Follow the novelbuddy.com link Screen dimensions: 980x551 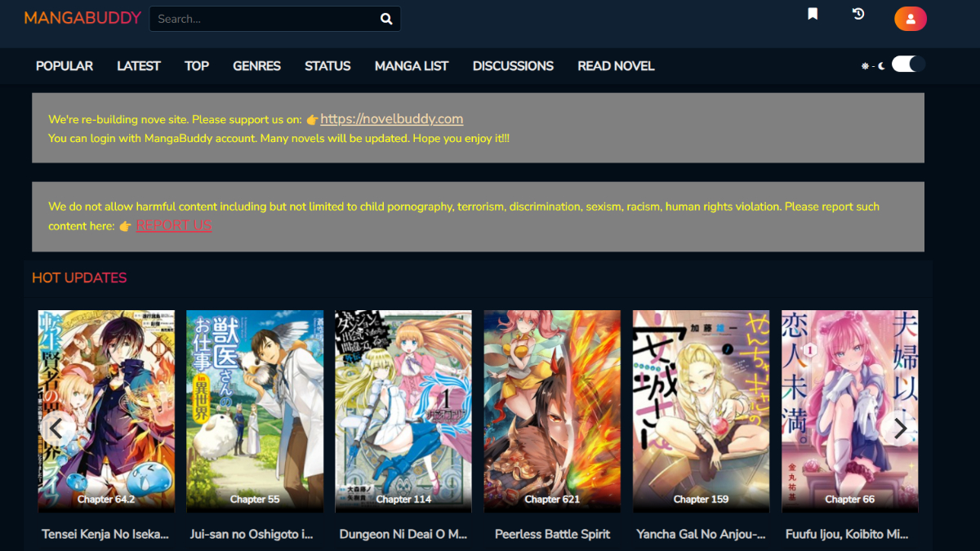[x=391, y=119]
